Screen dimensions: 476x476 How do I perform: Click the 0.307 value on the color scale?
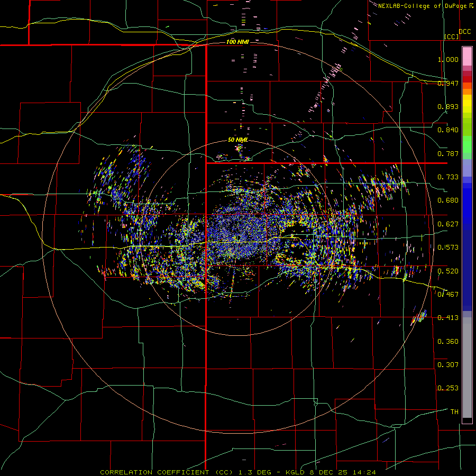[x=448, y=365]
